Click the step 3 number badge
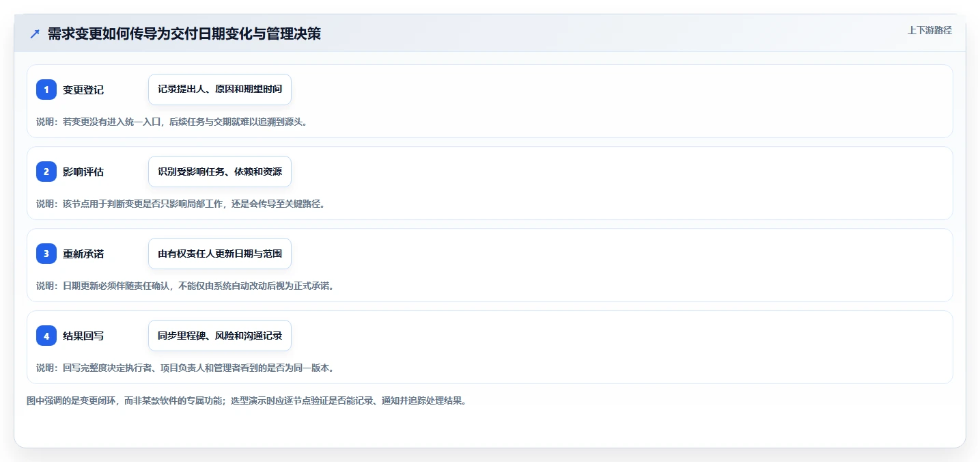The width and height of the screenshot is (980, 462). (x=46, y=254)
